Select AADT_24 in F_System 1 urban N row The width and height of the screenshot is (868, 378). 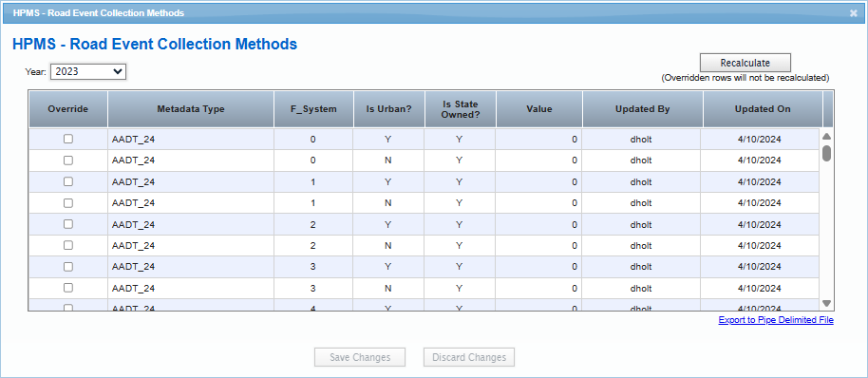(133, 203)
